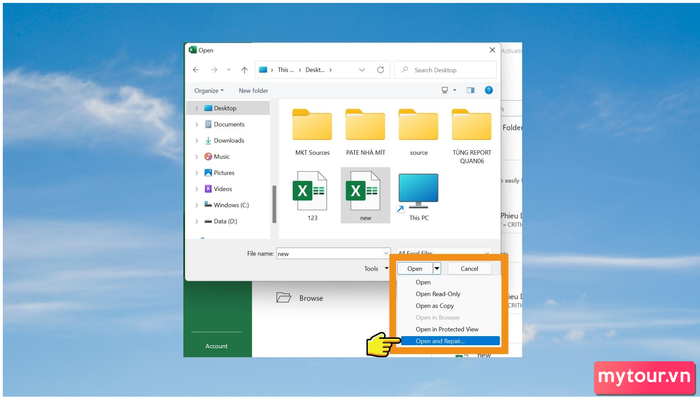Expand the Downloads tree node
700x401 pixels.
(x=196, y=140)
